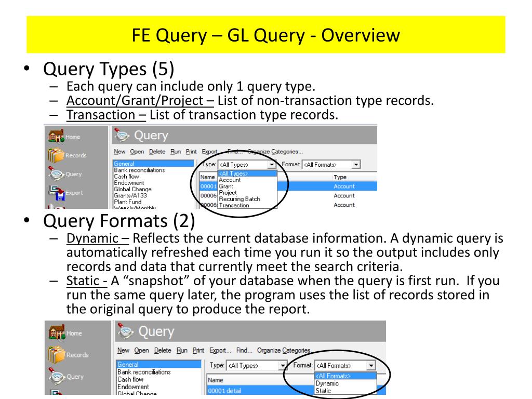
Task: Click New in lower screenshot toolbar
Action: pyautogui.click(x=123, y=350)
